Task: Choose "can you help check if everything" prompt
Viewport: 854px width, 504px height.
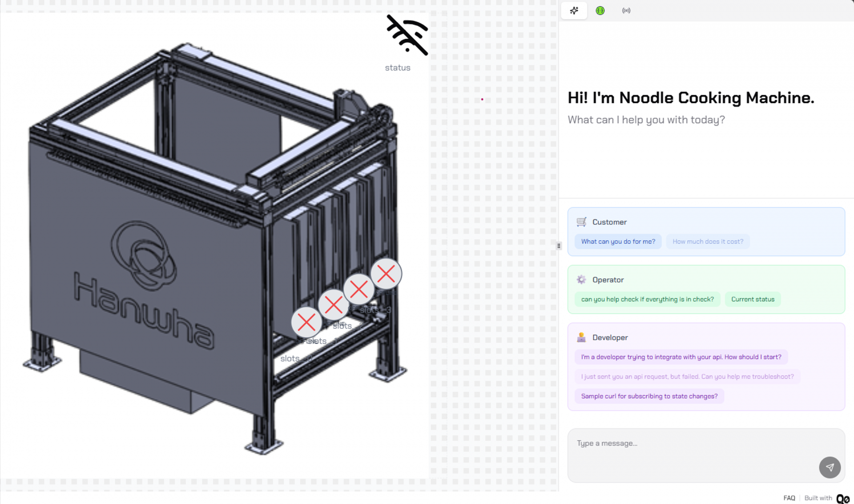Action: click(x=647, y=299)
